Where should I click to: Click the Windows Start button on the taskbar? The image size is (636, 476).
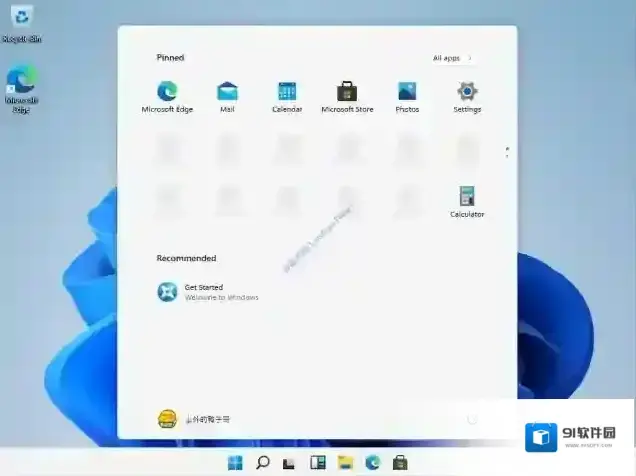coord(235,462)
